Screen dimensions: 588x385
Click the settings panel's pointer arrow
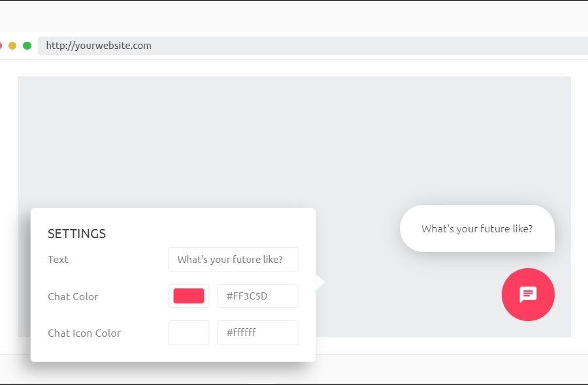(320, 283)
